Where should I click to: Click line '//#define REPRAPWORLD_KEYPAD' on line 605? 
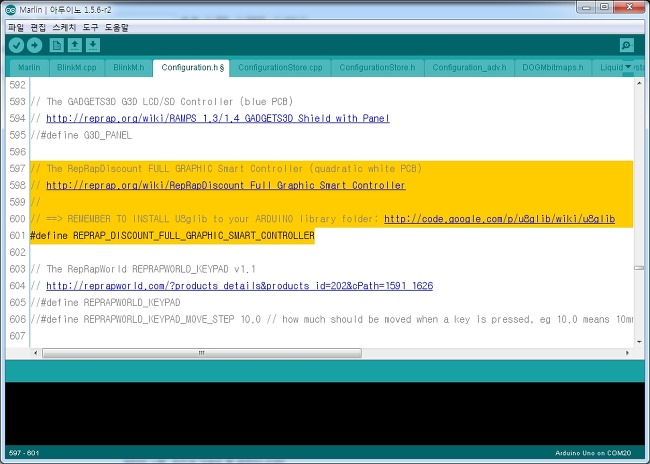click(105, 302)
